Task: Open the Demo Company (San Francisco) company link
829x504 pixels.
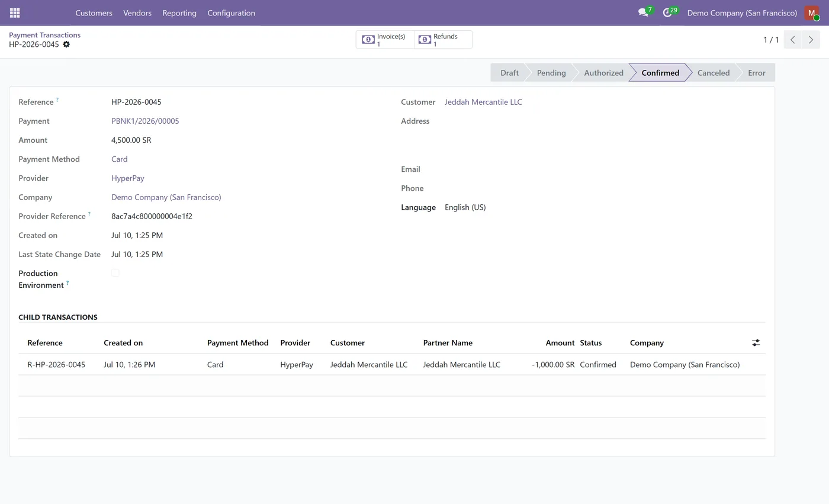Action: tap(166, 197)
